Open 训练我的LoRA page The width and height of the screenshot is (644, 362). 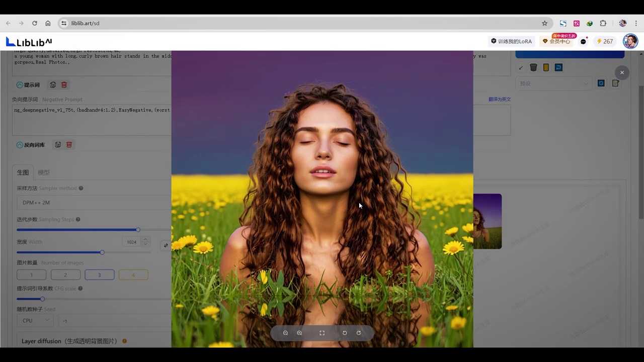(512, 41)
